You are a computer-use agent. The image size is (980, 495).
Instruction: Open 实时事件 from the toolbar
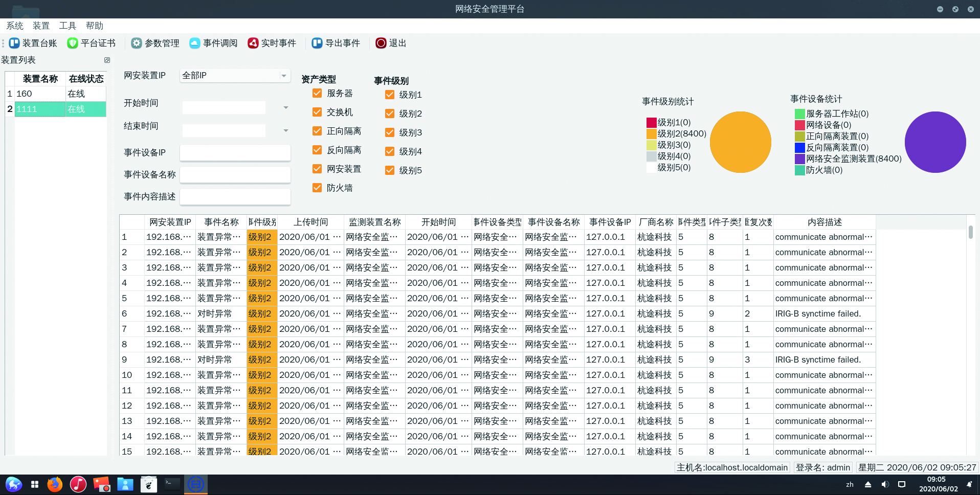[253, 43]
